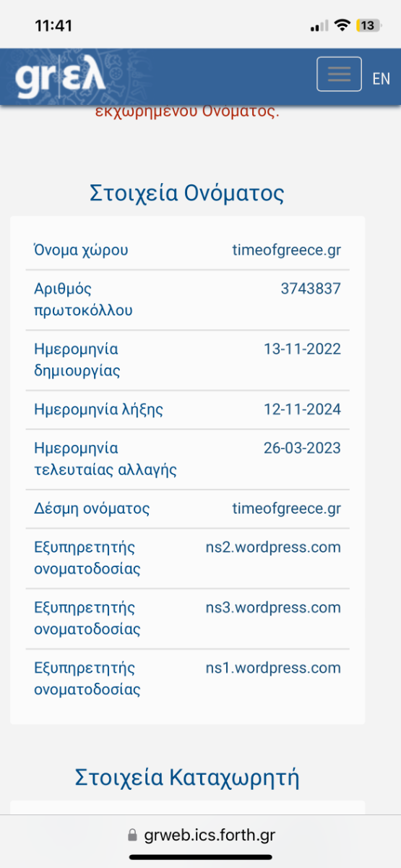The image size is (401, 868).
Task: Select protocol number 3743837
Action: [311, 289]
